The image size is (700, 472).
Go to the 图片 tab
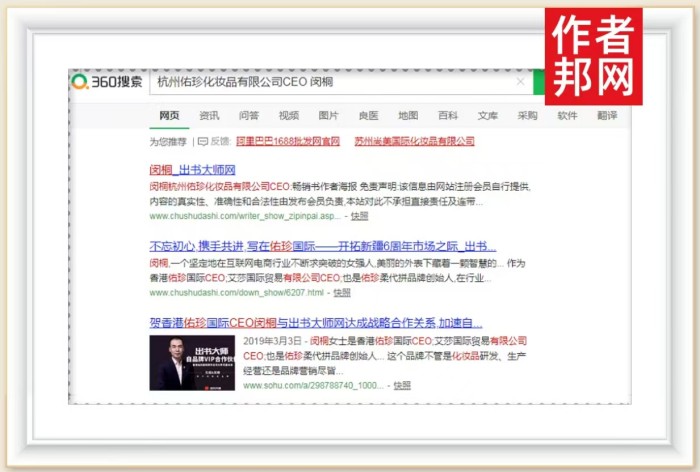click(328, 115)
